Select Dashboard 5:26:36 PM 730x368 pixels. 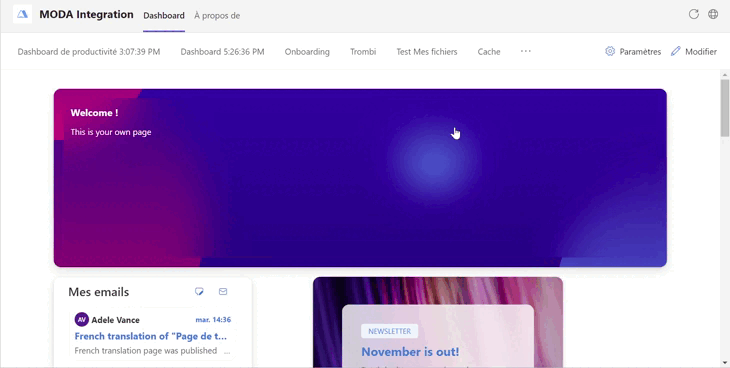click(223, 52)
